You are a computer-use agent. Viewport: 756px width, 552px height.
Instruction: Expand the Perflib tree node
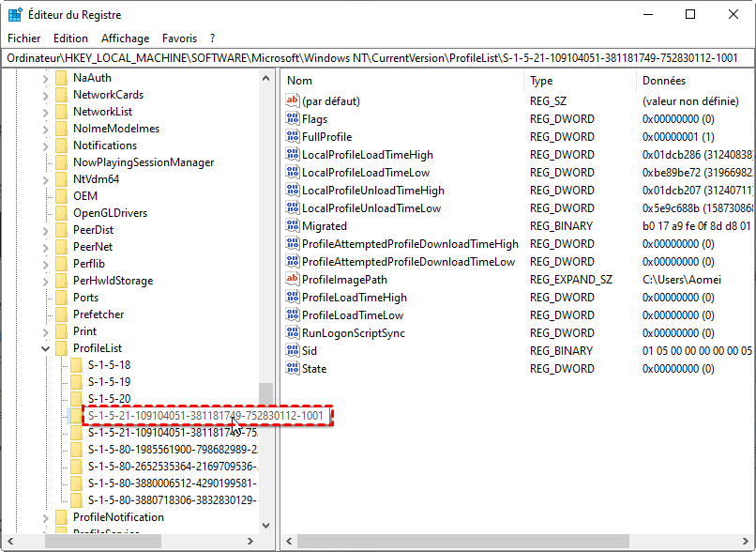tap(45, 264)
